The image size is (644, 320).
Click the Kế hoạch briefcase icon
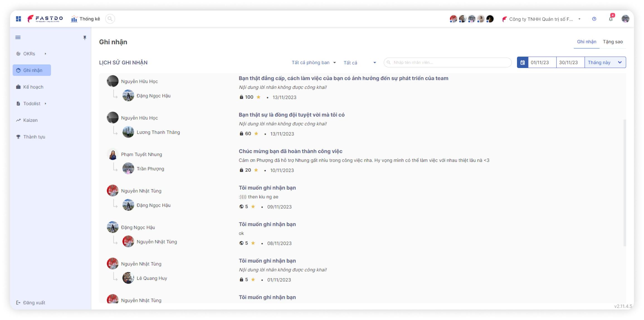[x=18, y=87]
